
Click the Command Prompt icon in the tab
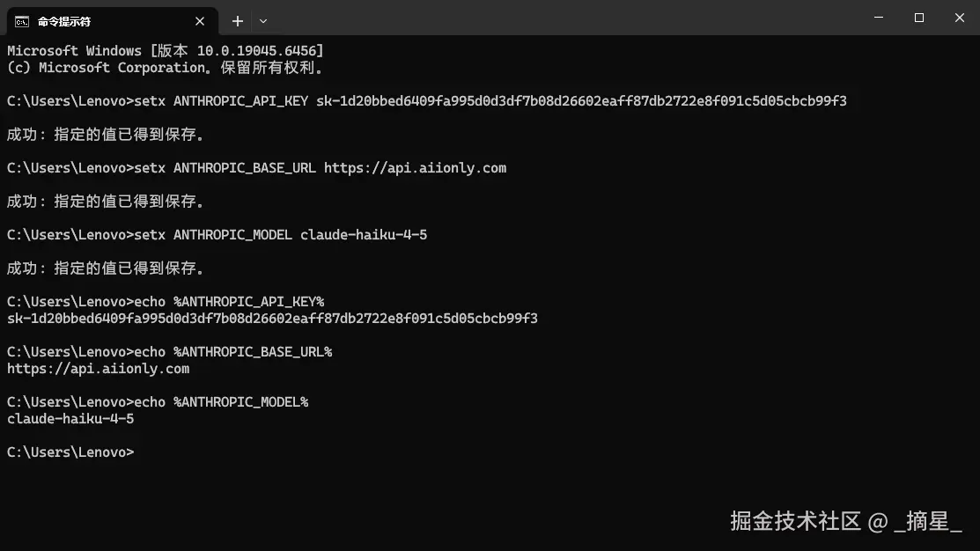tap(22, 22)
